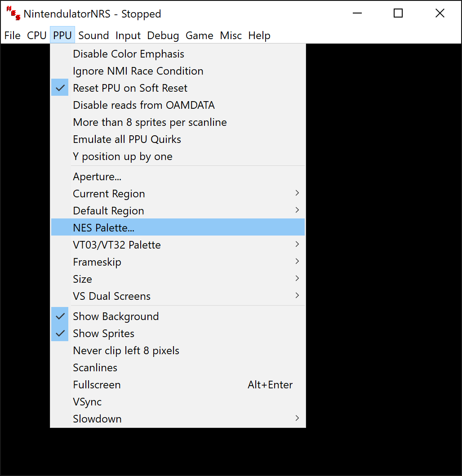Expand the Current Region submenu
The height and width of the screenshot is (476, 462).
coord(178,194)
